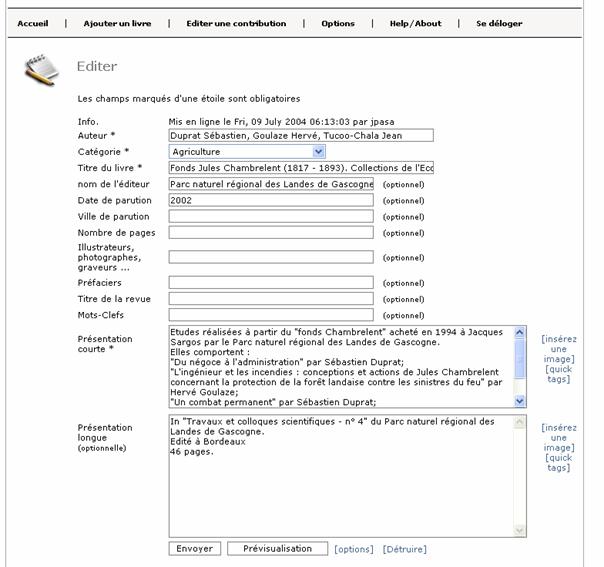
Task: Click the notepad and pencil Editer icon
Action: click(x=42, y=70)
